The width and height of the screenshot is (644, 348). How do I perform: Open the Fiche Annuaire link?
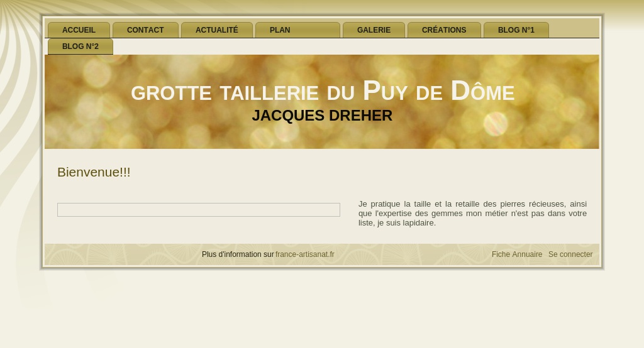[517, 254]
